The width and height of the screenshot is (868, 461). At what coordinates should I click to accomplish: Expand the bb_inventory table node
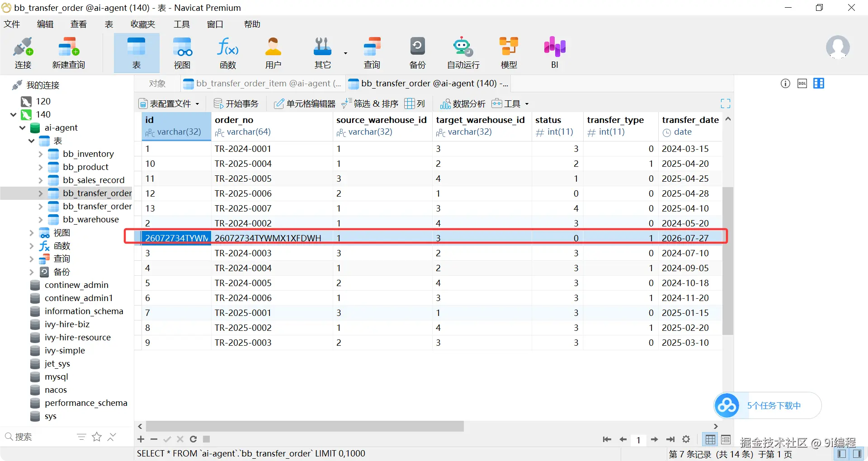pos(40,154)
